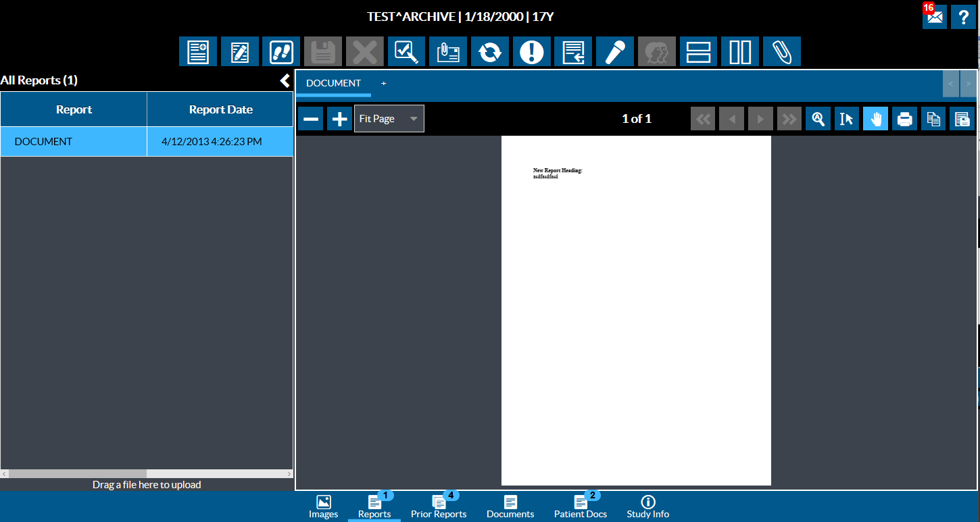This screenshot has height=522, width=980.
Task: Switch to horizontal split layout
Action: [698, 51]
